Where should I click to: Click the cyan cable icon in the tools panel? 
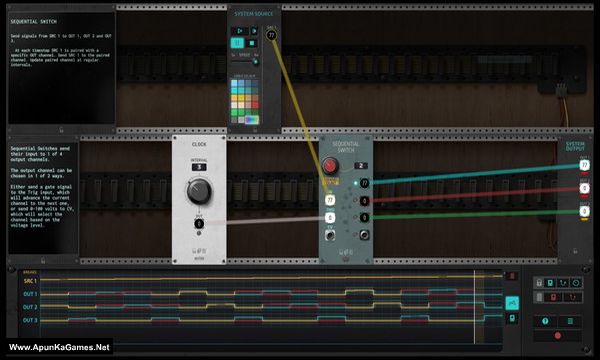pyautogui.click(x=563, y=283)
